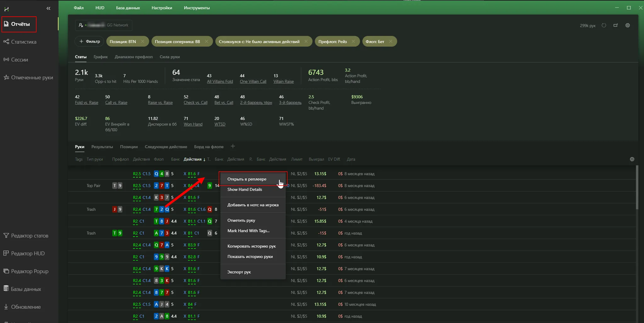Switch to the Диапазон префлоп tab
The width and height of the screenshot is (644, 323).
(x=134, y=57)
